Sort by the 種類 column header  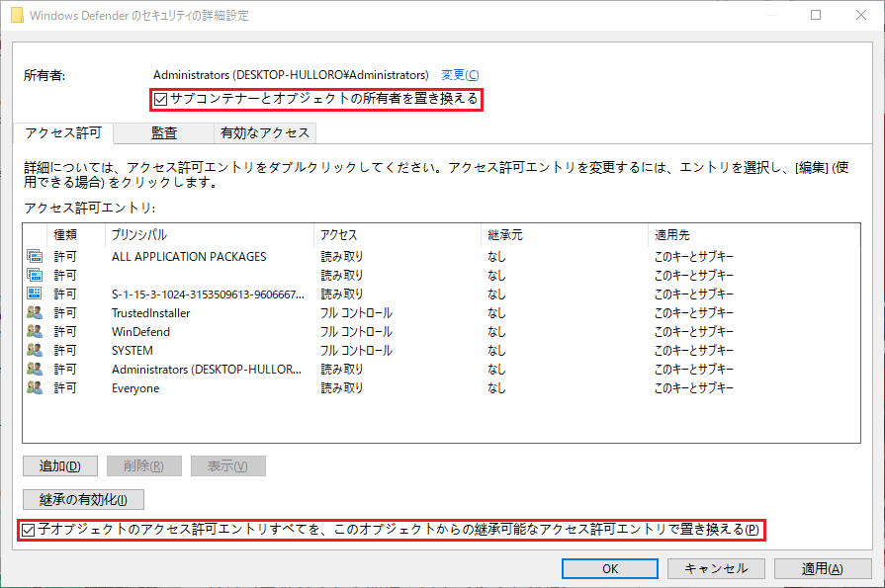pyautogui.click(x=76, y=235)
